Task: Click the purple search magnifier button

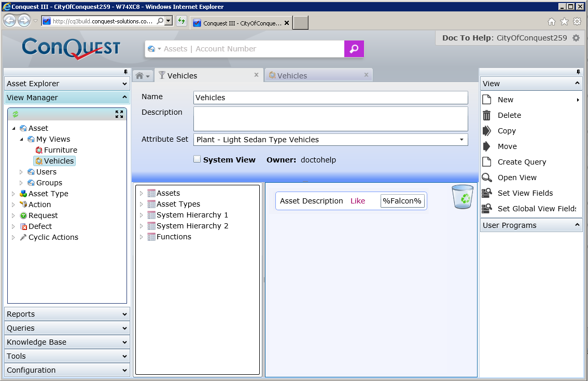Action: 354,49
